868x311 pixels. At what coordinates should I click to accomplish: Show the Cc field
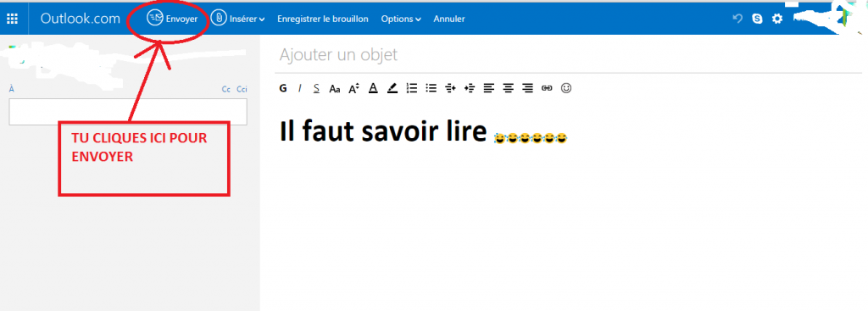point(225,89)
